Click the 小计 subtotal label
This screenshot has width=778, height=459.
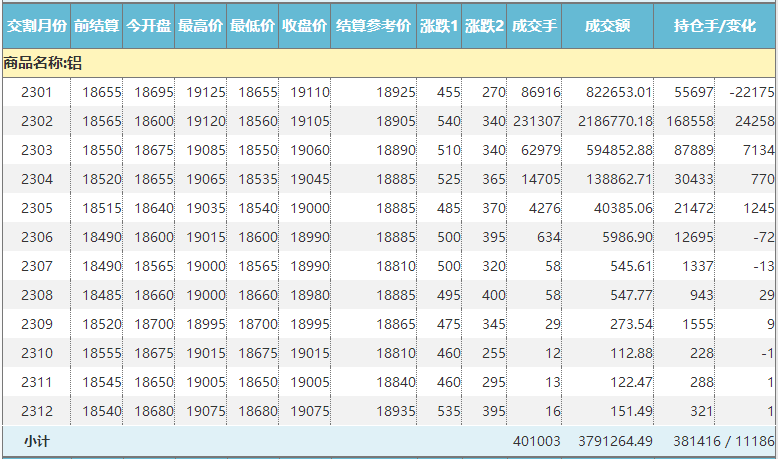pos(37,441)
